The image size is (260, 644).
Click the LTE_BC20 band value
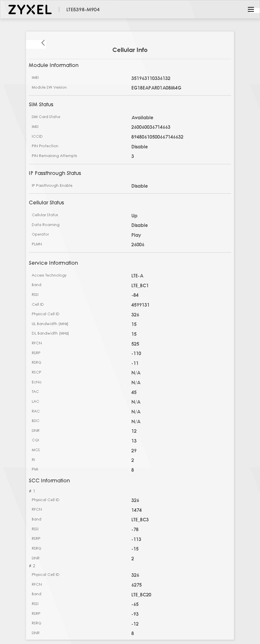point(141,595)
